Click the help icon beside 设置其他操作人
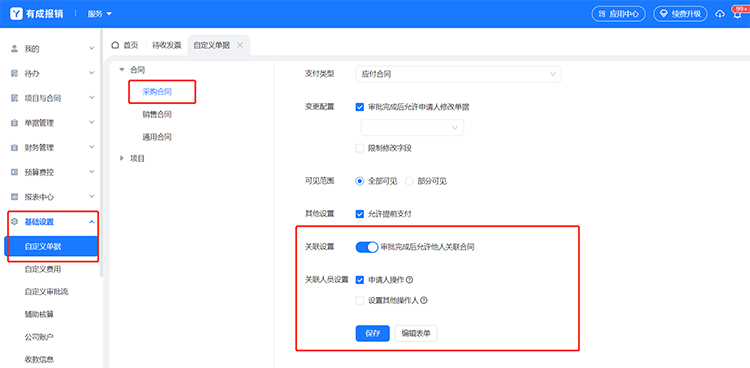750x368 pixels. (424, 301)
